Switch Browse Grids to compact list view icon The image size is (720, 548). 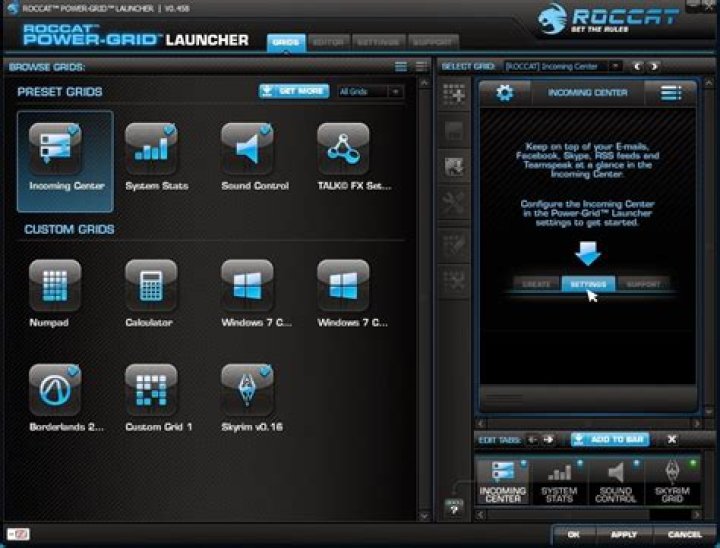pyautogui.click(x=401, y=67)
